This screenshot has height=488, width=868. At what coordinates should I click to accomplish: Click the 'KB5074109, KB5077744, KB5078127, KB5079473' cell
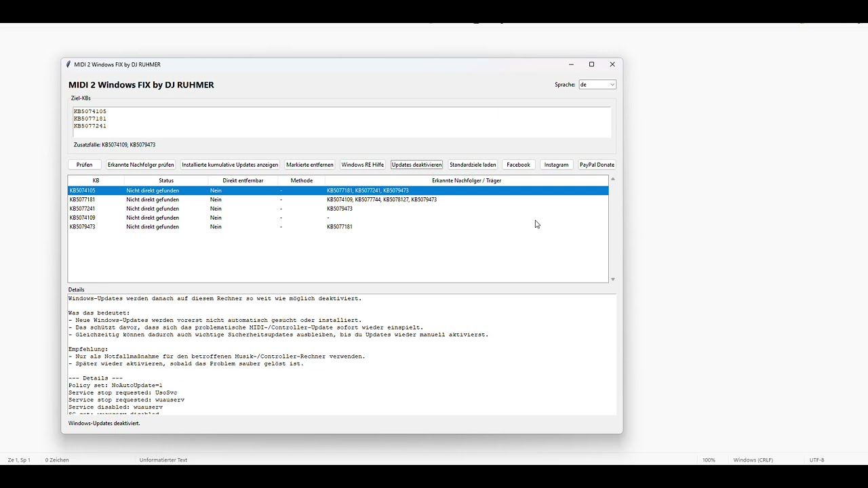382,200
